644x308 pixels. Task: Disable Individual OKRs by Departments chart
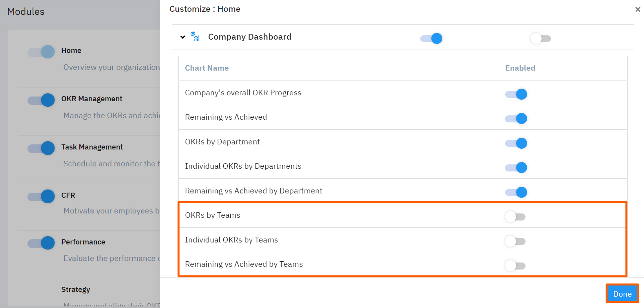coord(516,168)
